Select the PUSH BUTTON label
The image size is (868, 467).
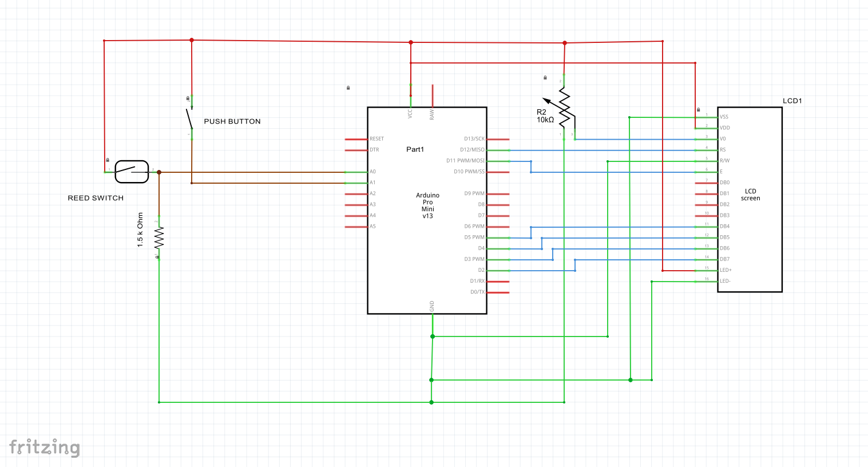[x=232, y=121]
